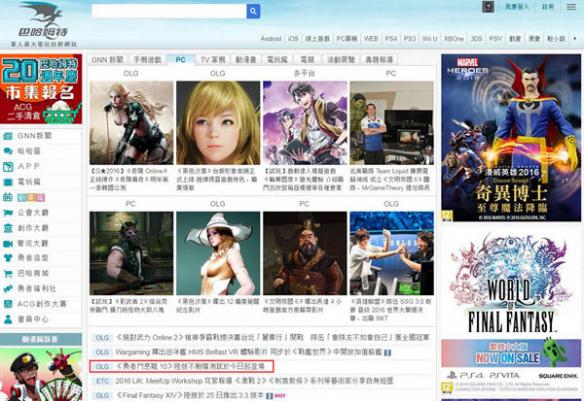Open the red-outlined OLG news headline link
The image size is (584, 401).
pyautogui.click(x=182, y=366)
